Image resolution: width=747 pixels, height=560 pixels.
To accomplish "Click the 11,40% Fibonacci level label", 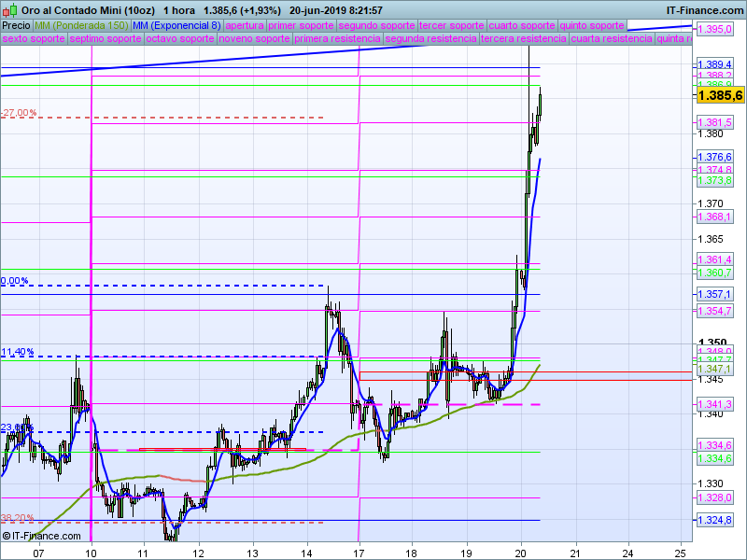I will click(17, 352).
